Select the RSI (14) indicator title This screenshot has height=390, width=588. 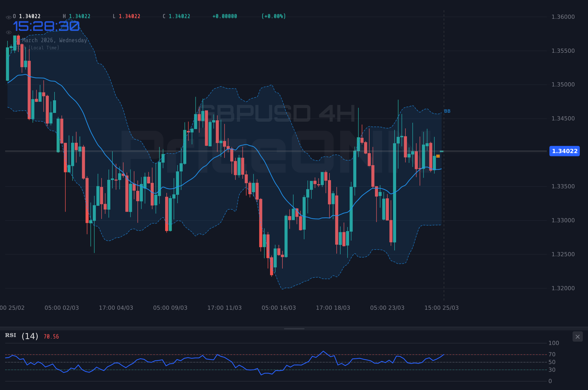[10, 335]
